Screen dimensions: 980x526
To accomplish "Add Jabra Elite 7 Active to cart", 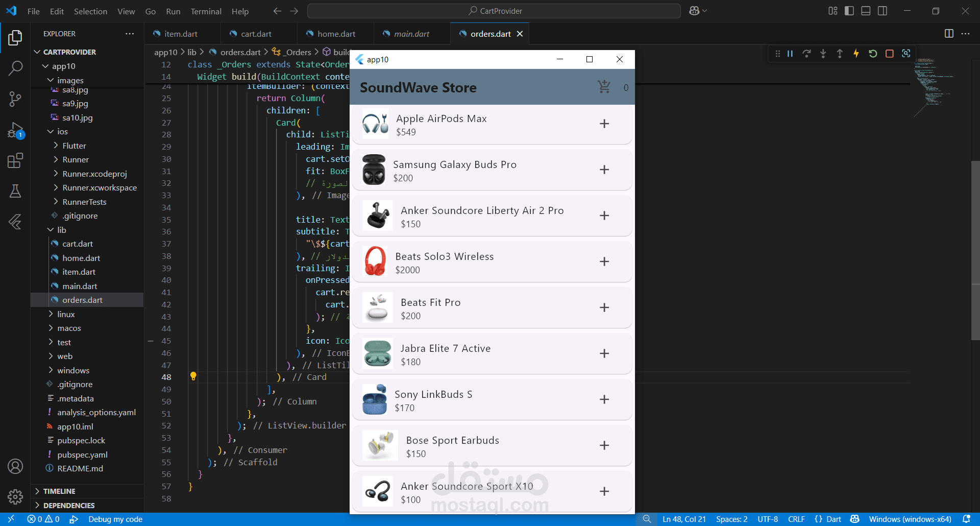I will pos(604,353).
